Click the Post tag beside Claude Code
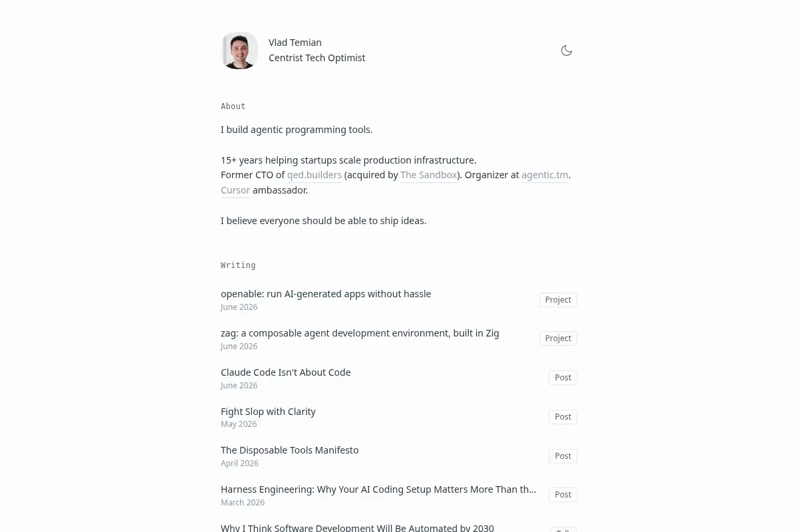The image size is (798, 532). tap(563, 378)
